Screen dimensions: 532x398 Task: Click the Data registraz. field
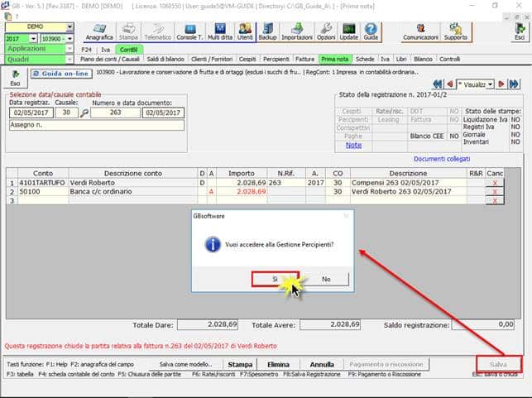click(31, 113)
